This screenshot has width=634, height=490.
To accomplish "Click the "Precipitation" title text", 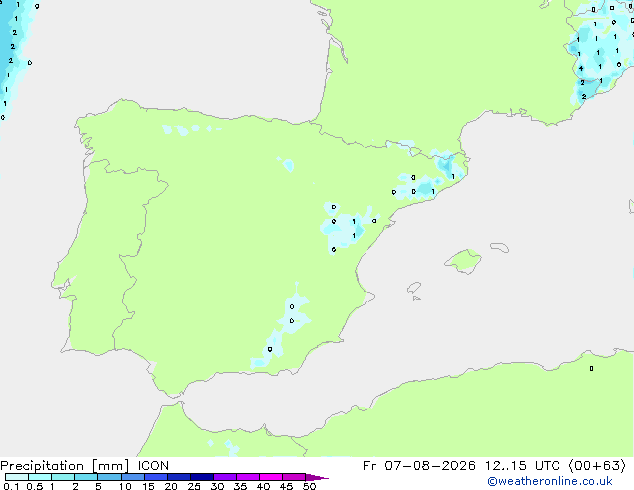I will click(x=42, y=466).
